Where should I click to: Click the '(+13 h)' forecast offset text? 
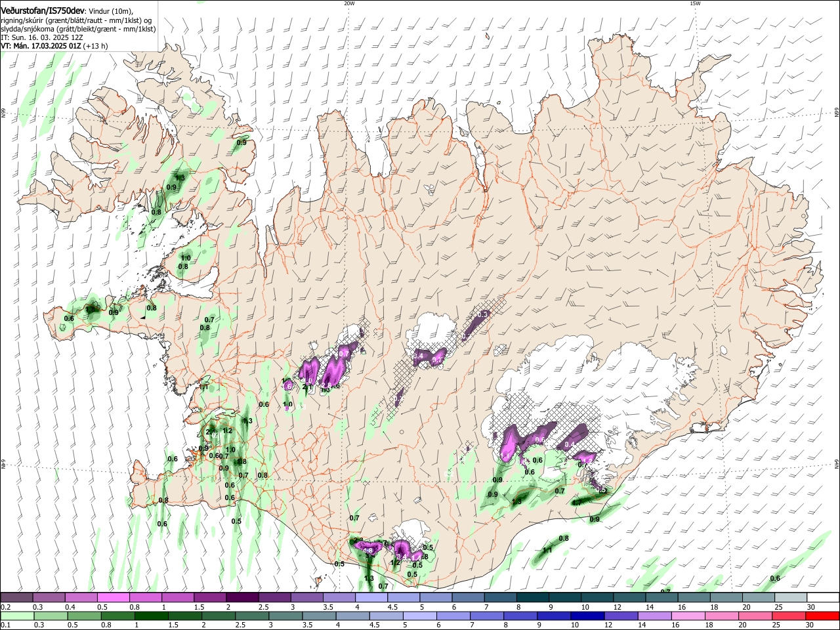click(96, 46)
